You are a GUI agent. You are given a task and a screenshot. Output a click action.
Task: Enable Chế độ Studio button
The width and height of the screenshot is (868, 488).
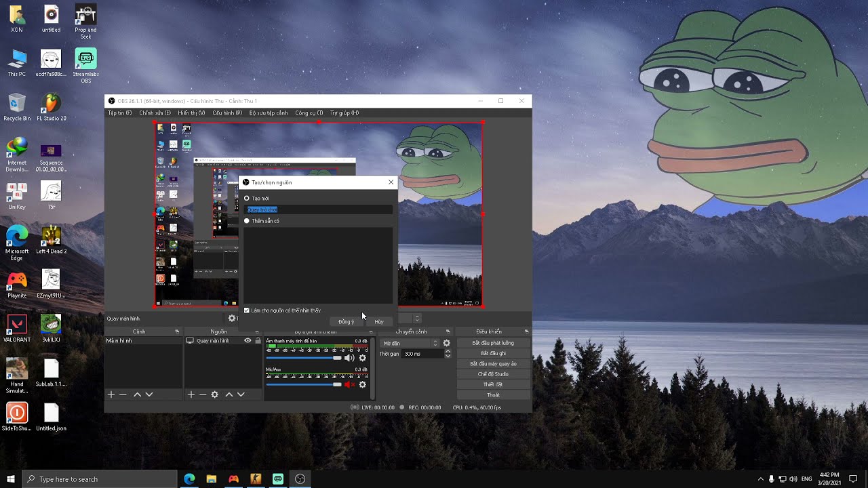point(493,374)
